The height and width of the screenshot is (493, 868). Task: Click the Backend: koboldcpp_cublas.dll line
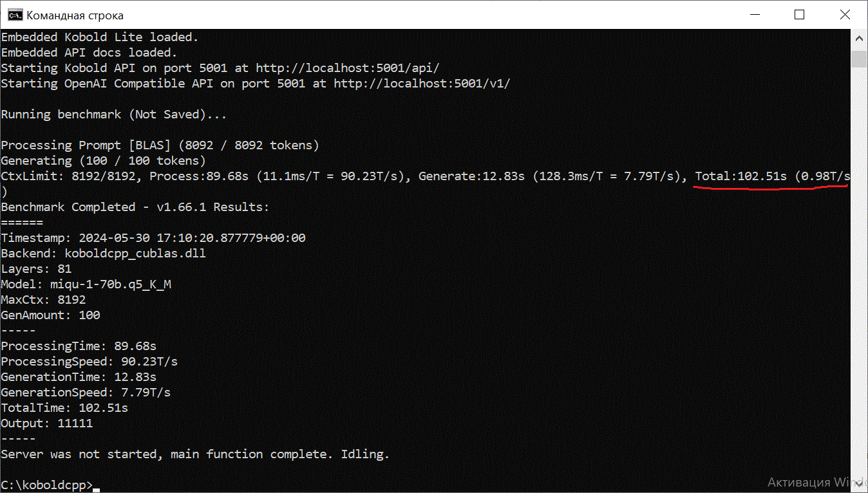tap(104, 254)
